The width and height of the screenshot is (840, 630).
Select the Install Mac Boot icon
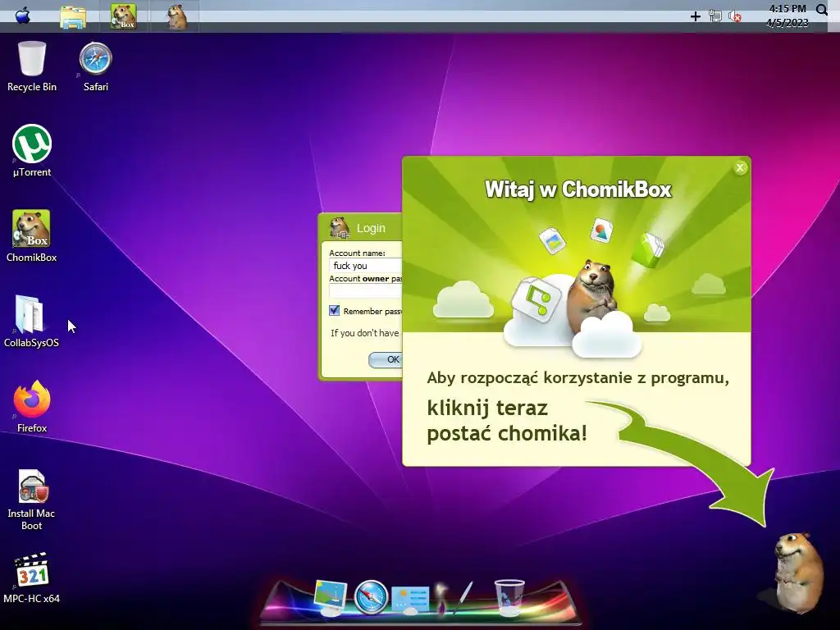[x=32, y=500]
